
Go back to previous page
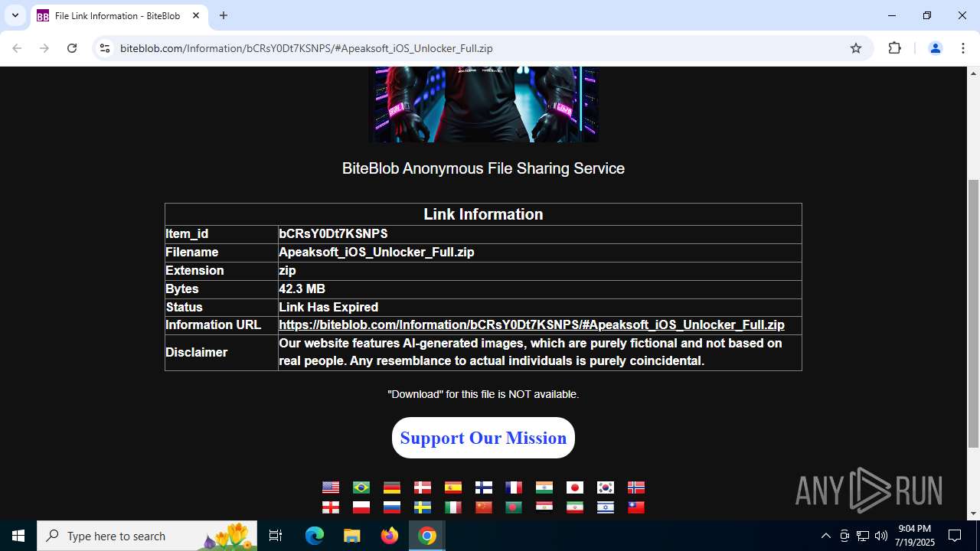(x=17, y=48)
